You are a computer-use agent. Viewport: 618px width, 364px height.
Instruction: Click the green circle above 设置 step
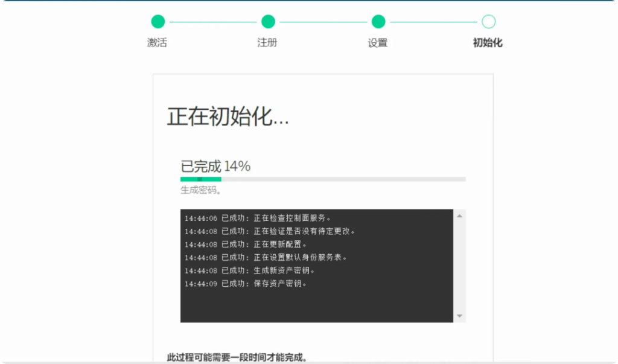point(378,22)
